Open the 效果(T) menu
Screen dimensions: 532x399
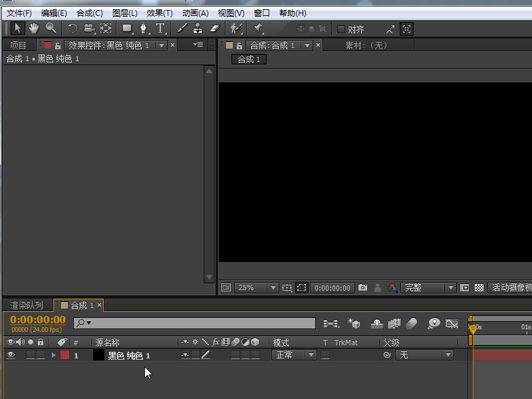coord(160,13)
